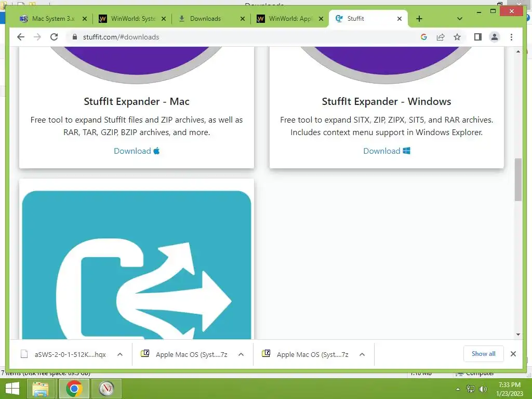View site information via padlock icon
The width and height of the screenshot is (532, 399).
click(x=75, y=37)
